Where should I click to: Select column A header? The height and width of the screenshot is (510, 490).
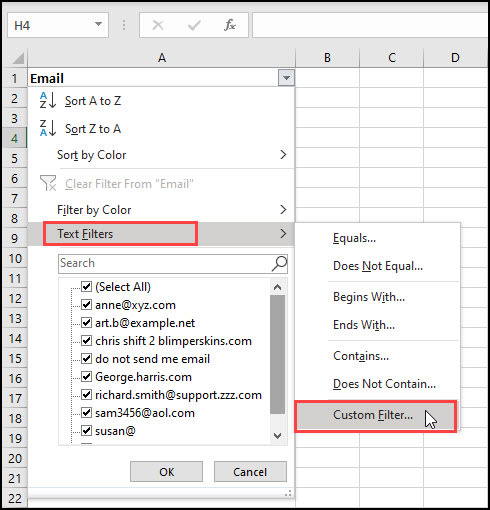coord(161,58)
